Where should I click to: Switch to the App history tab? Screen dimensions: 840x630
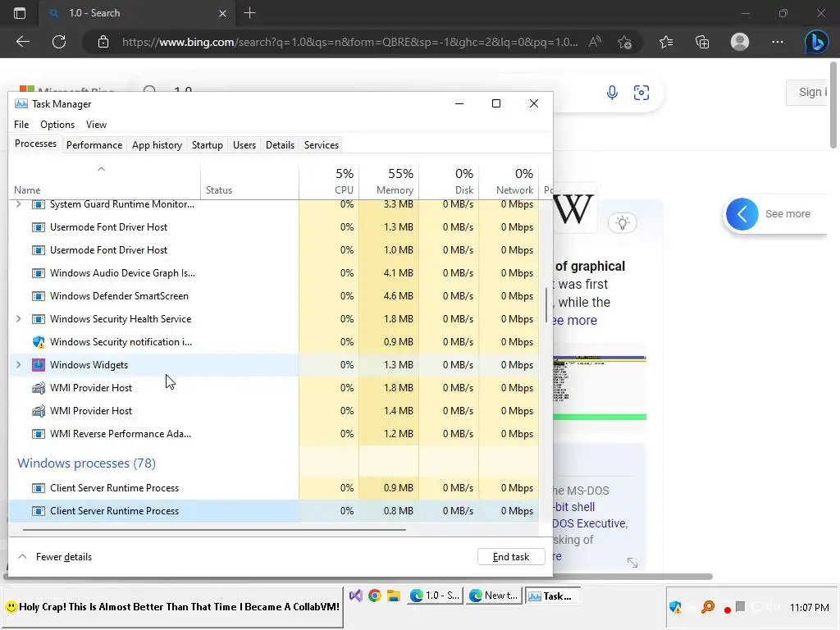(157, 145)
